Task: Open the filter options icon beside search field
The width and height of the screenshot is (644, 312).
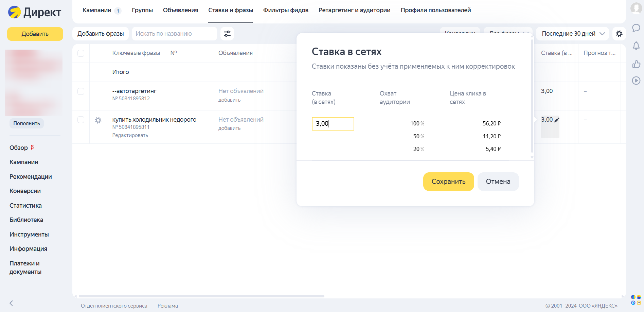Action: 227,34
